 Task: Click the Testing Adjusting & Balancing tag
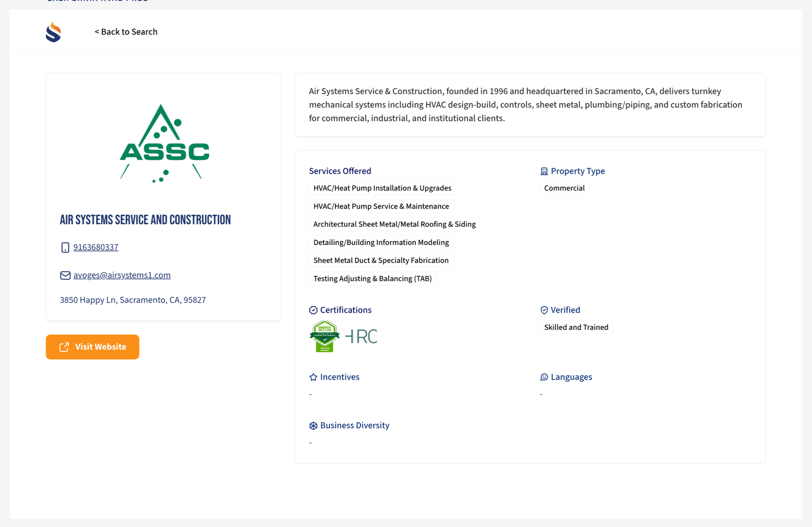pos(372,279)
